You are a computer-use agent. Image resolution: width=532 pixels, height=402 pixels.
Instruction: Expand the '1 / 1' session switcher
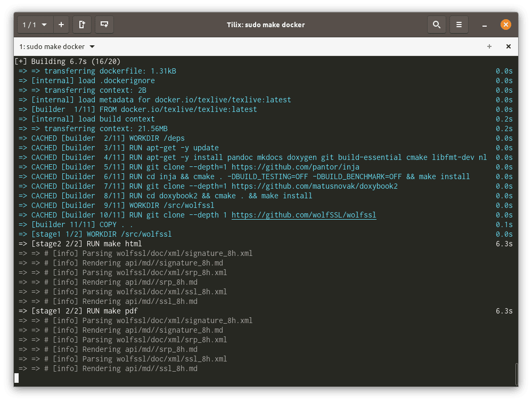[35, 25]
